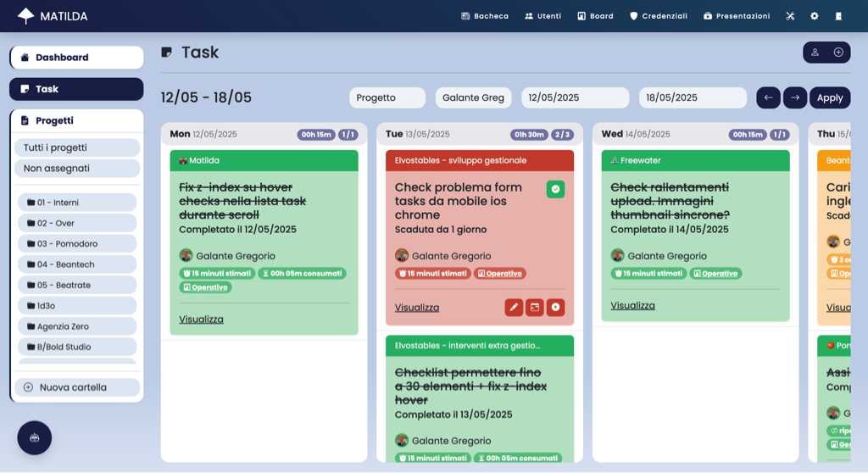868x473 pixels.
Task: Click Galante Gregorio avatar on Matilda card
Action: click(186, 255)
